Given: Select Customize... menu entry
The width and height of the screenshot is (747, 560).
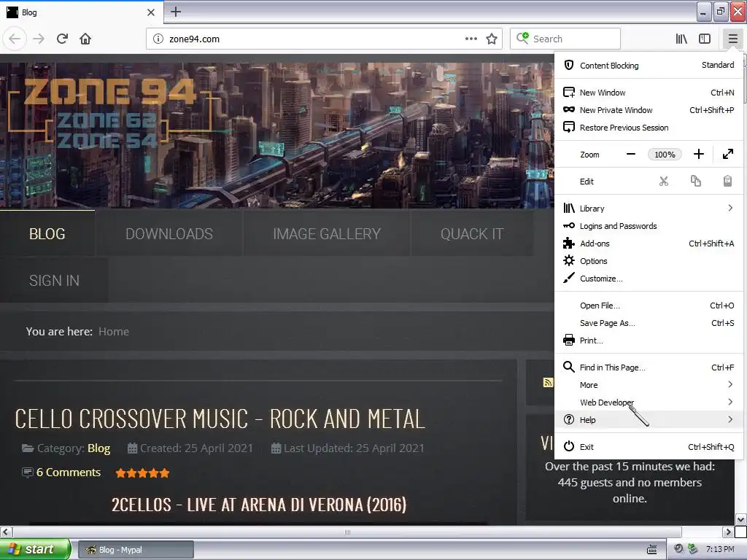Looking at the screenshot, I should coord(649,279).
